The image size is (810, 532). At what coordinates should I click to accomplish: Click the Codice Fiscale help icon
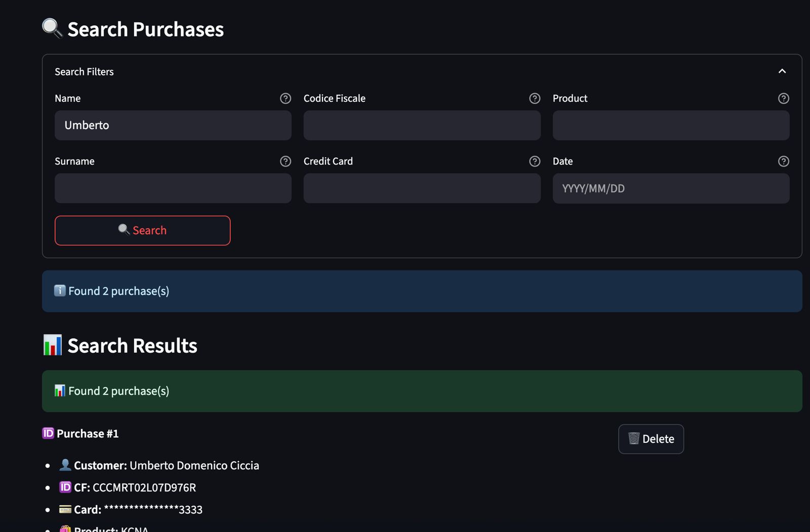click(535, 98)
